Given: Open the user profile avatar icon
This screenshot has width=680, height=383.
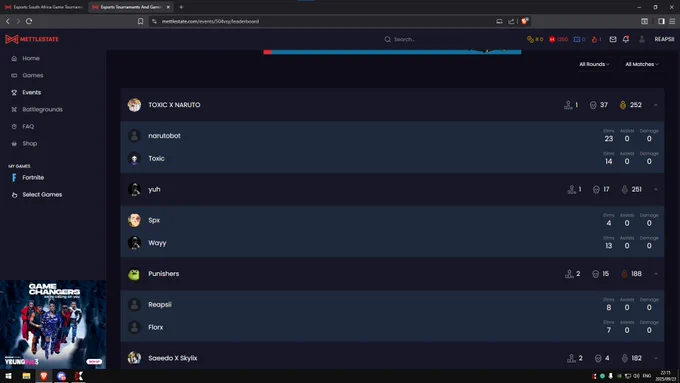Looking at the screenshot, I should (642, 39).
